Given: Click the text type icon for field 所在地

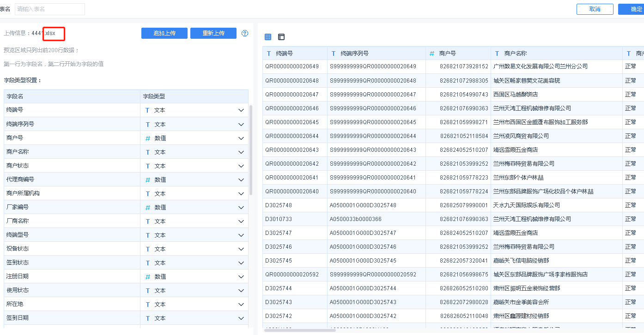Looking at the screenshot, I should coord(148,304).
